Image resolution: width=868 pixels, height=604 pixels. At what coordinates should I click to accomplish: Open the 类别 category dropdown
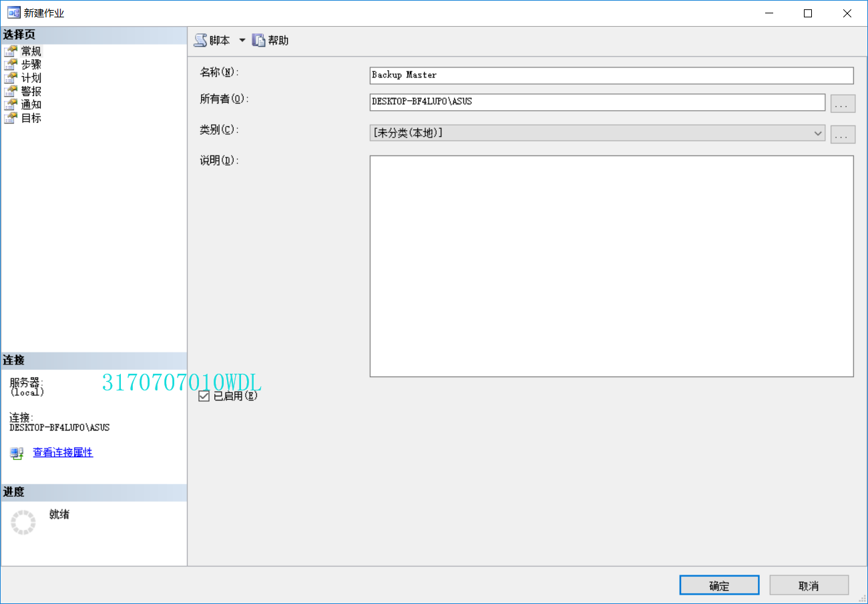pos(818,133)
